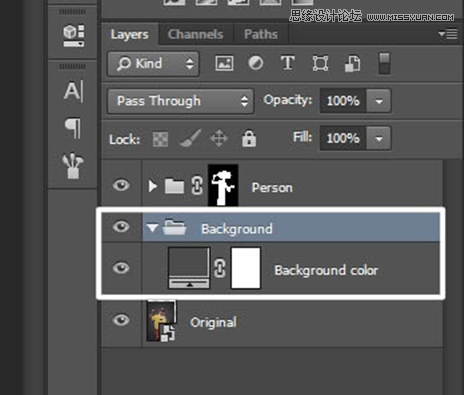Hide the Person group visibility eye
The image size is (464, 395).
(x=121, y=185)
